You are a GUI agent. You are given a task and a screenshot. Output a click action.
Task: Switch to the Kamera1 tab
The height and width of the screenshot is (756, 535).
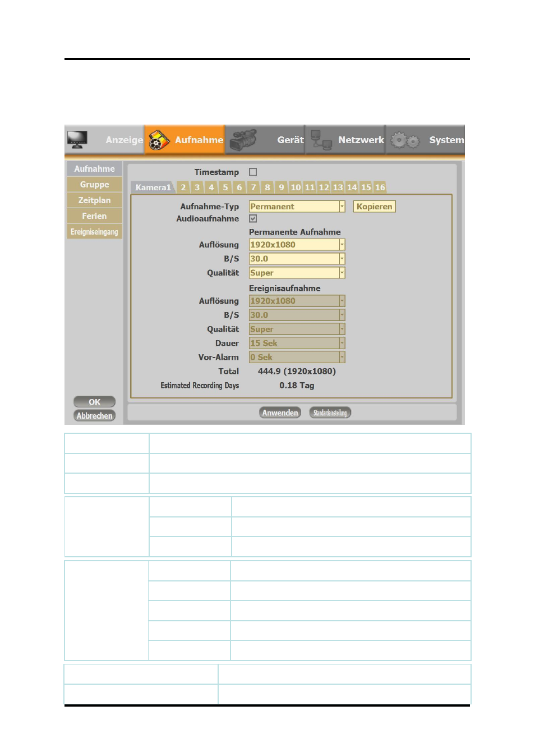[x=153, y=187]
